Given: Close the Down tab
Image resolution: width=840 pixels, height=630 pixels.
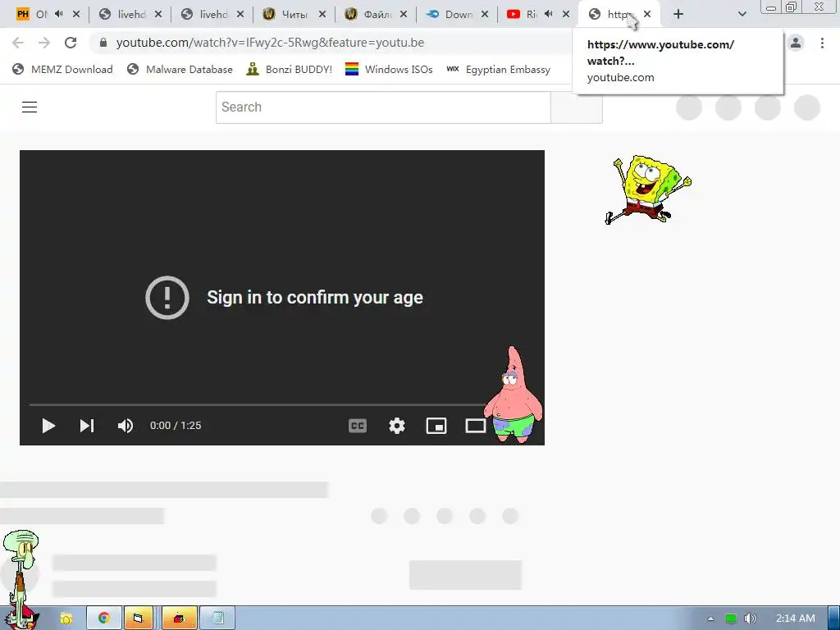Looking at the screenshot, I should [x=485, y=14].
